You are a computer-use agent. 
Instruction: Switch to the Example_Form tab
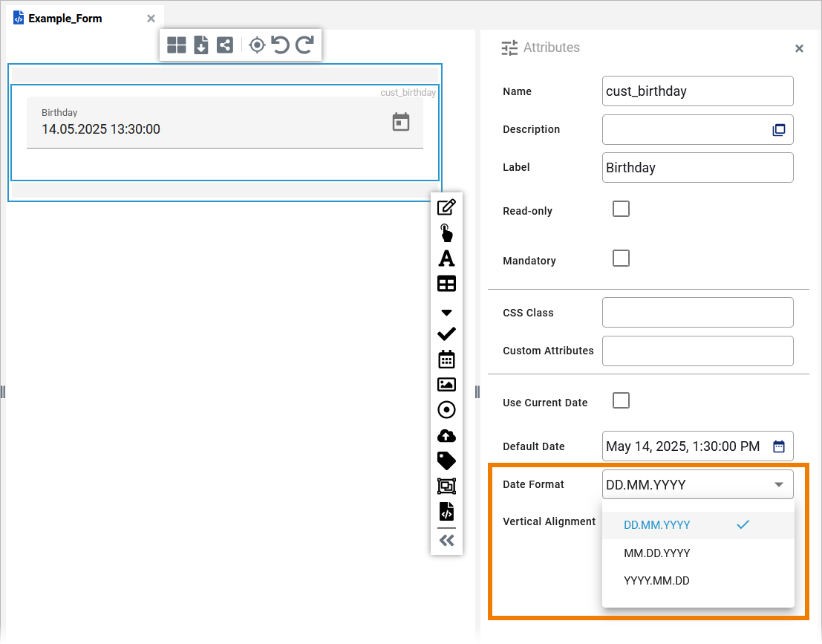click(65, 18)
